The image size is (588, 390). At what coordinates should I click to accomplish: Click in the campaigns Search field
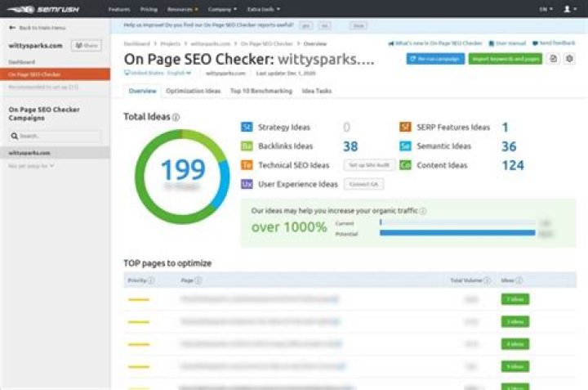[x=56, y=136]
